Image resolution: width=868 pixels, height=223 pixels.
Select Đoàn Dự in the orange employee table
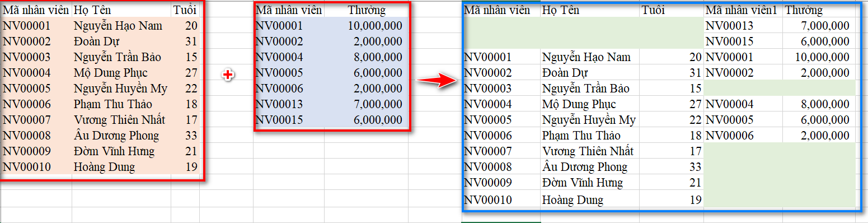(96, 41)
